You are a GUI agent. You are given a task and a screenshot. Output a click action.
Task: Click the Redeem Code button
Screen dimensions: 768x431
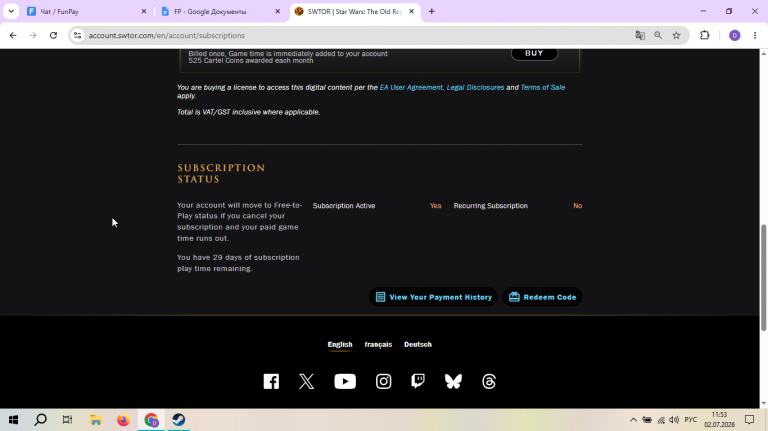[x=542, y=297]
